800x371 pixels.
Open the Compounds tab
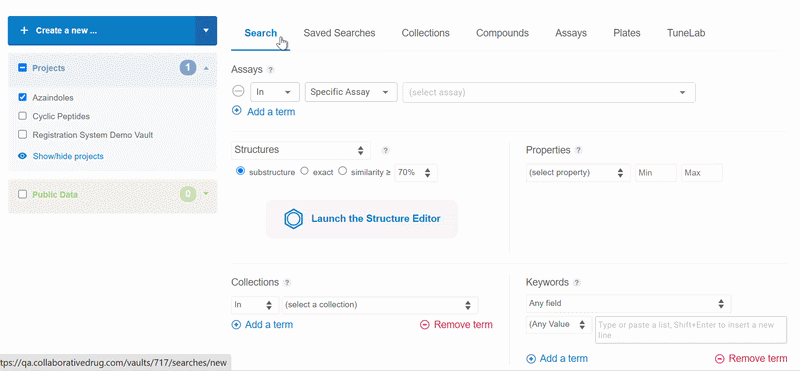tap(503, 33)
